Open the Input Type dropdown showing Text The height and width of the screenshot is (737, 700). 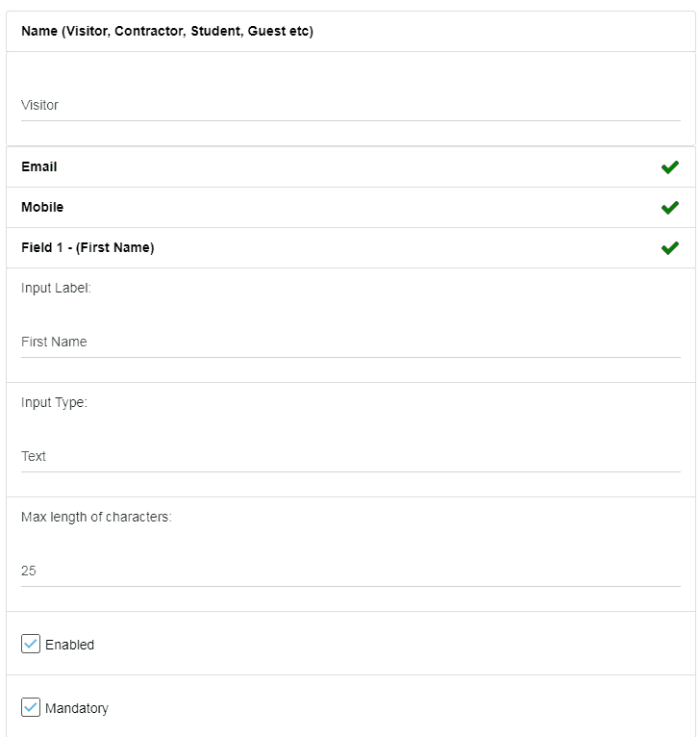pyautogui.click(x=350, y=456)
